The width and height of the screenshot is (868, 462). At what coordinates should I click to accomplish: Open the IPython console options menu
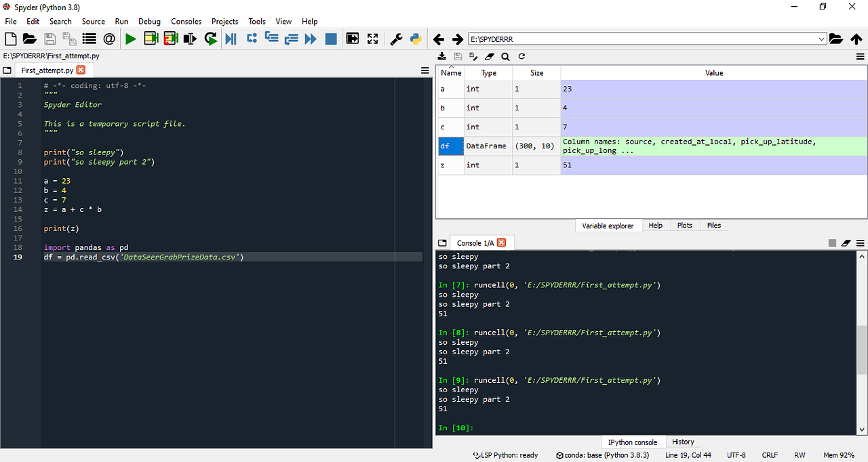(x=860, y=243)
